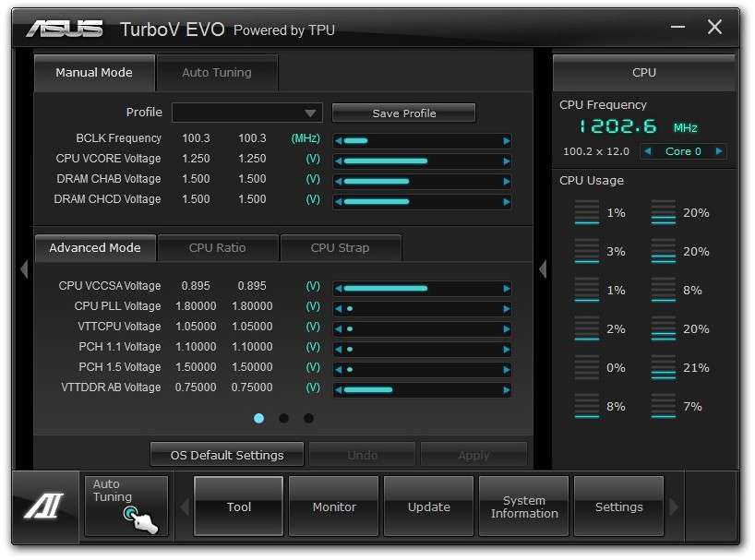Viewport: 755px width, 560px height.
Task: Launch Auto Tuning with the hand-pointer icon
Action: click(126, 506)
